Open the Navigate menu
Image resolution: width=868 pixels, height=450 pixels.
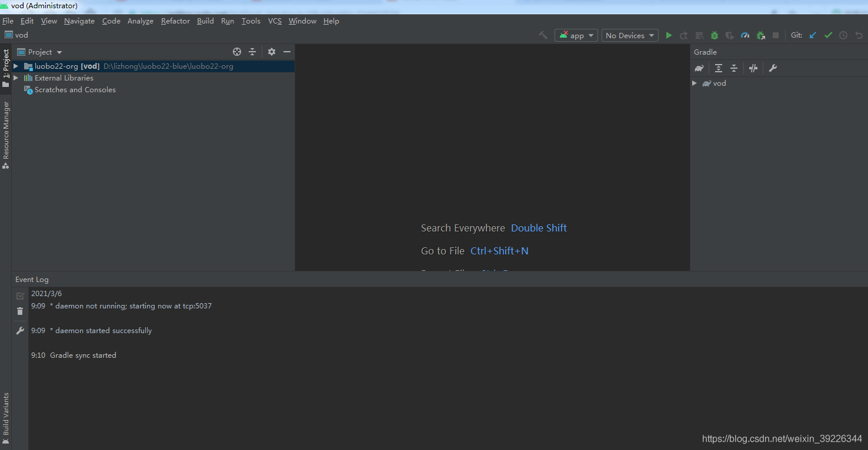[x=79, y=21]
